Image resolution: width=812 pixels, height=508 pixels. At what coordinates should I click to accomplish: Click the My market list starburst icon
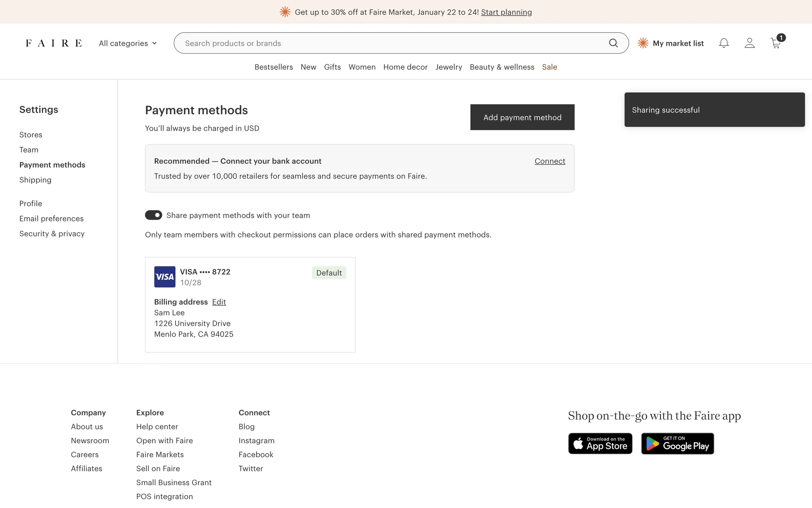[x=643, y=43]
